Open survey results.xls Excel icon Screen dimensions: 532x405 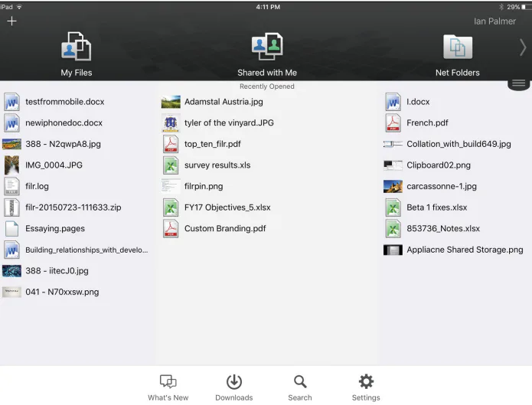click(x=171, y=165)
